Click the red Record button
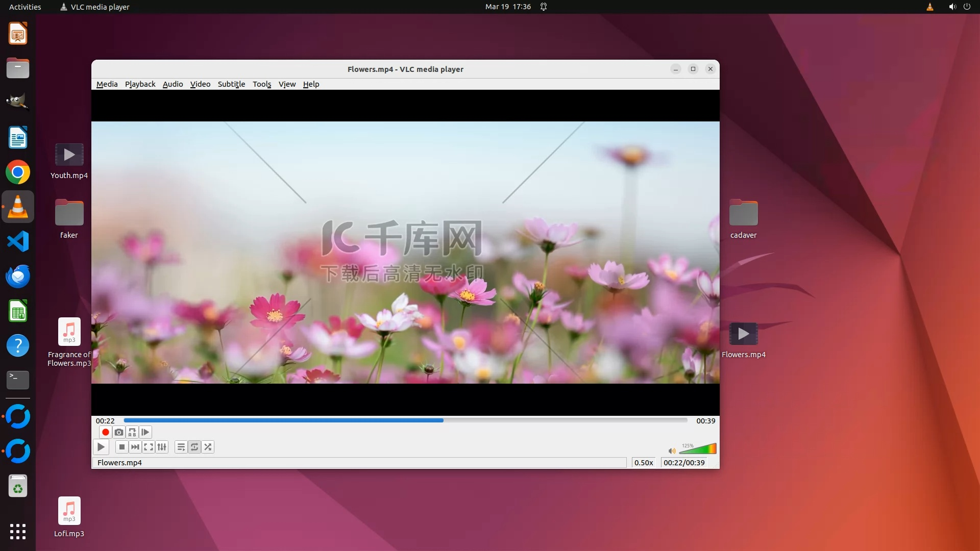 (x=106, y=432)
